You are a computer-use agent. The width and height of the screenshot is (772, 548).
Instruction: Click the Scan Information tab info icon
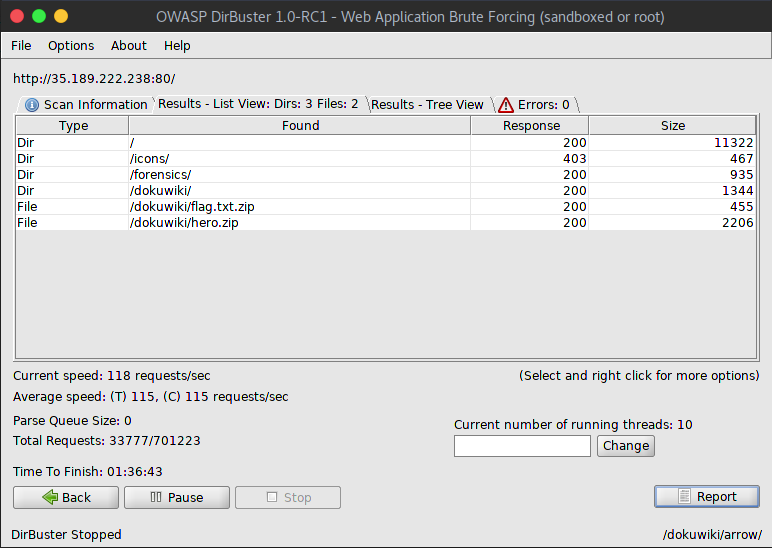tap(32, 105)
